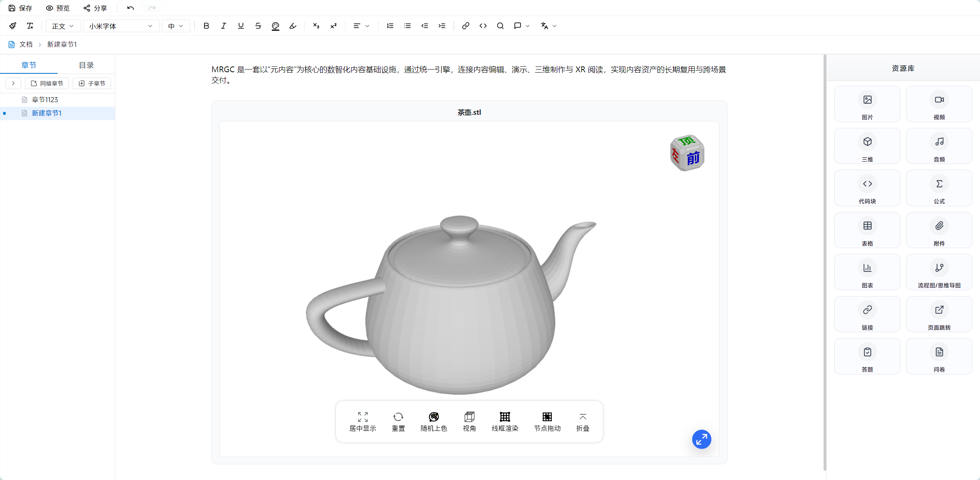Click the format painter brush icon

pos(13,26)
